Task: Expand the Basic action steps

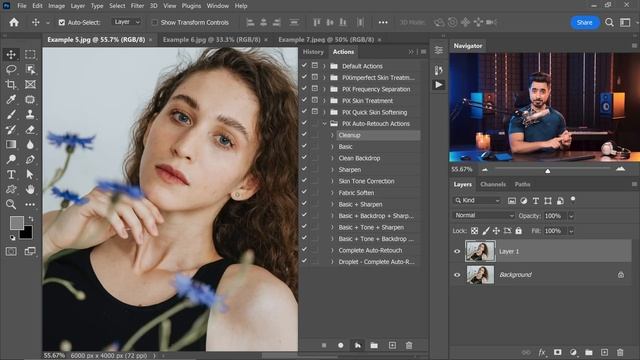Action: point(332,147)
